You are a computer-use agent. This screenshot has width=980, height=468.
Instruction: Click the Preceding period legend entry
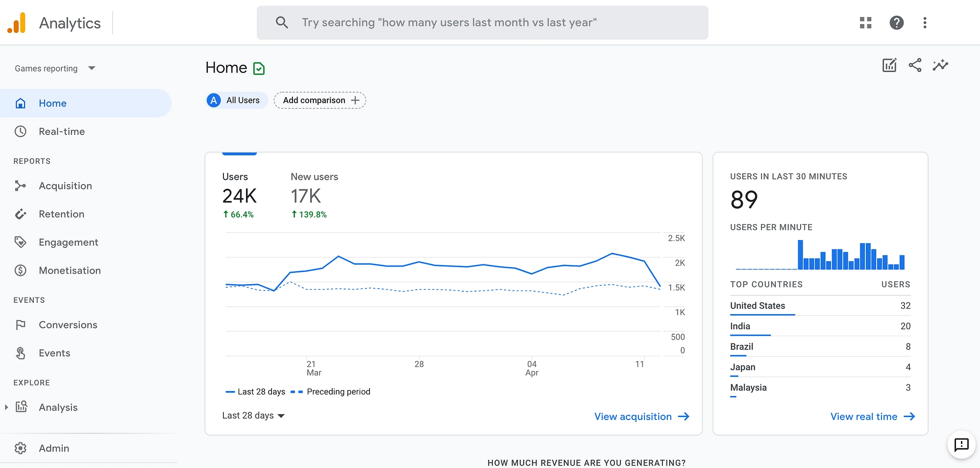[330, 392]
